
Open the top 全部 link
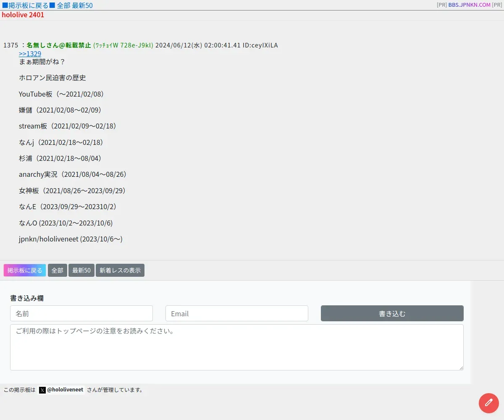click(64, 5)
